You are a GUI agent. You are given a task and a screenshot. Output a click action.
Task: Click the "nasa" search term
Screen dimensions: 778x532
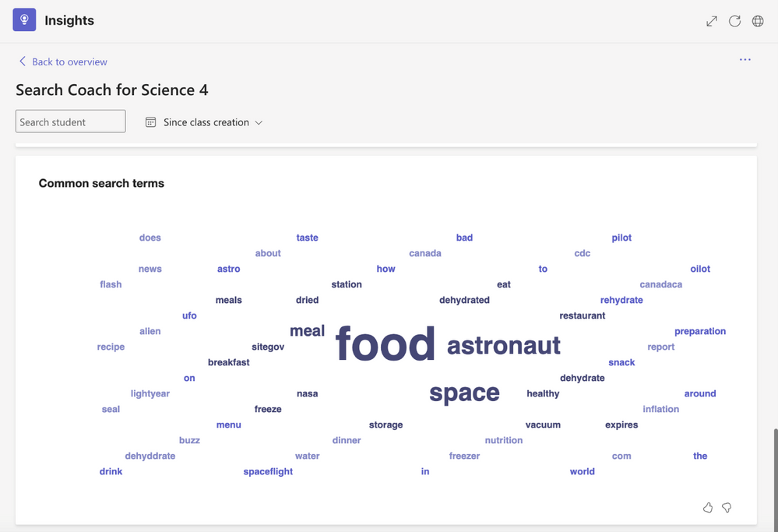pos(307,393)
